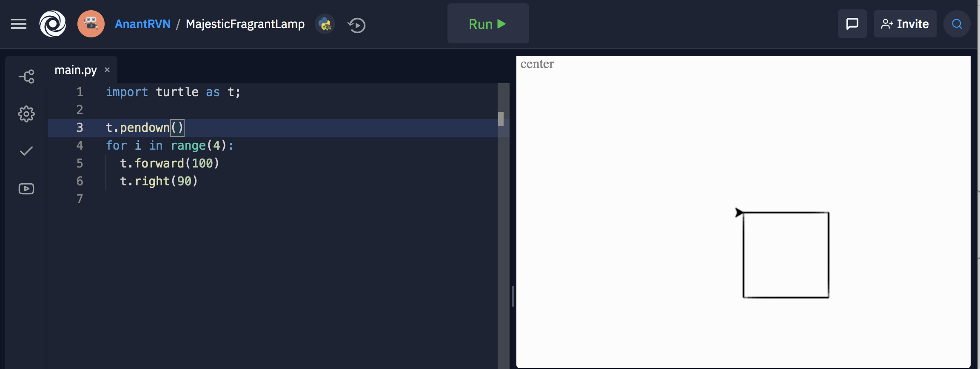
Task: Open the video play sidebar icon
Action: coord(26,188)
